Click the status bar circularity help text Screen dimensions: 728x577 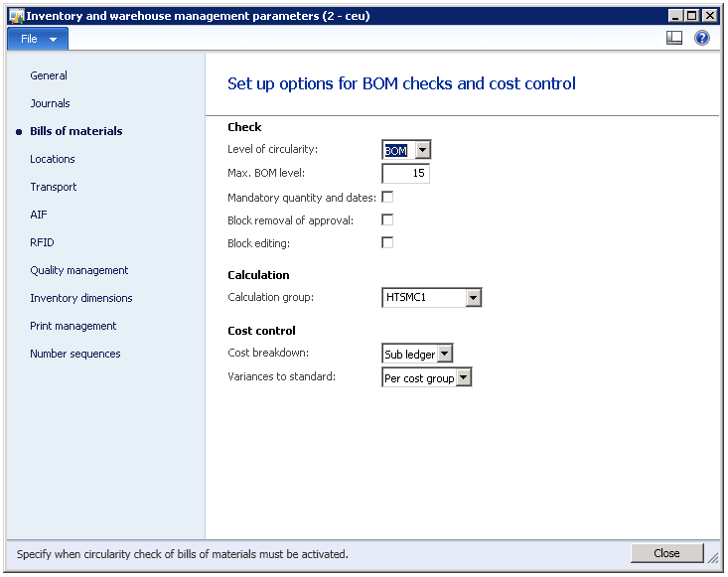point(183,554)
